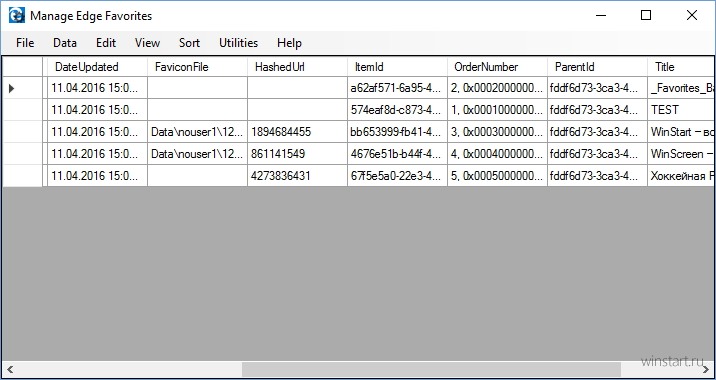Click the OrderNumber column header
Image resolution: width=716 pixels, height=380 pixels.
tap(498, 67)
